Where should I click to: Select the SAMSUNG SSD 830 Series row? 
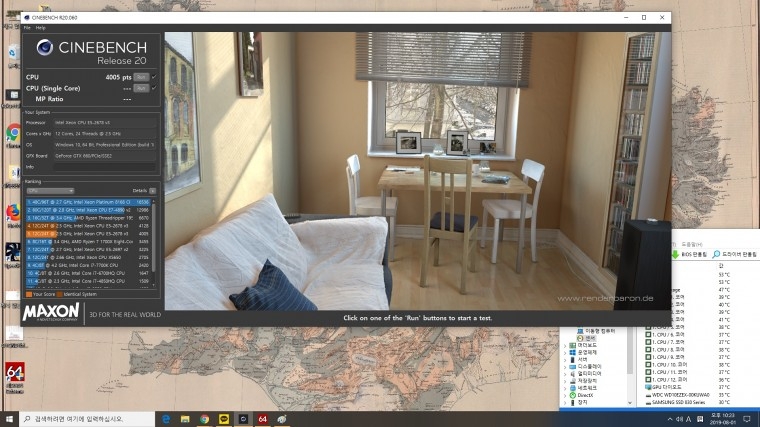coord(688,402)
